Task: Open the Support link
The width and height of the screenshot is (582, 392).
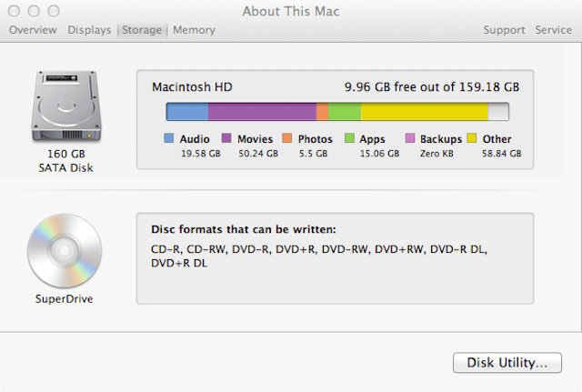Action: (x=504, y=30)
